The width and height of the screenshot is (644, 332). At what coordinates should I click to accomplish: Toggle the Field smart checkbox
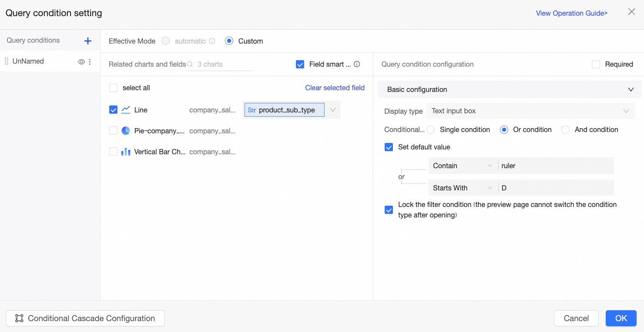tap(300, 64)
